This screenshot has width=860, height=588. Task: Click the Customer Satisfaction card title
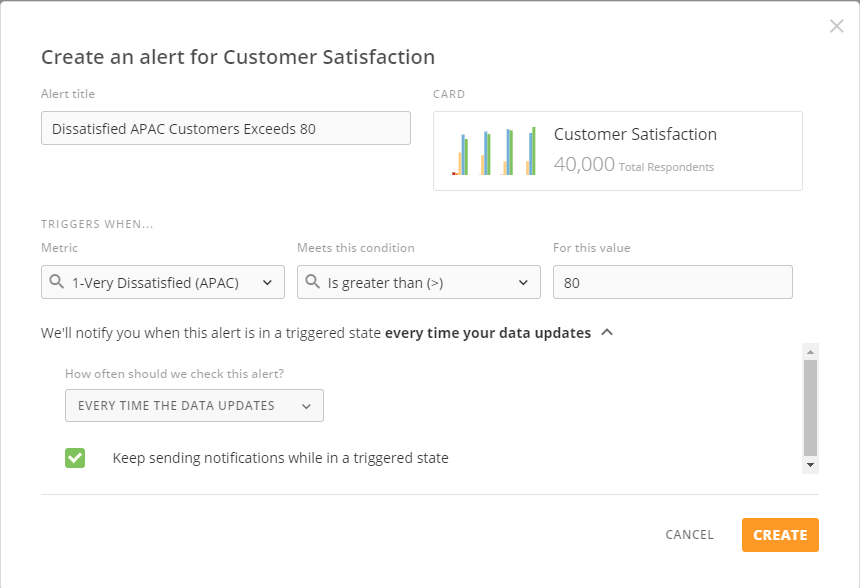(635, 134)
